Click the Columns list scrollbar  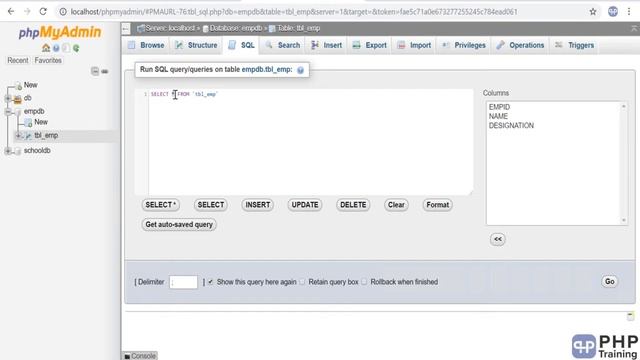[x=623, y=163]
